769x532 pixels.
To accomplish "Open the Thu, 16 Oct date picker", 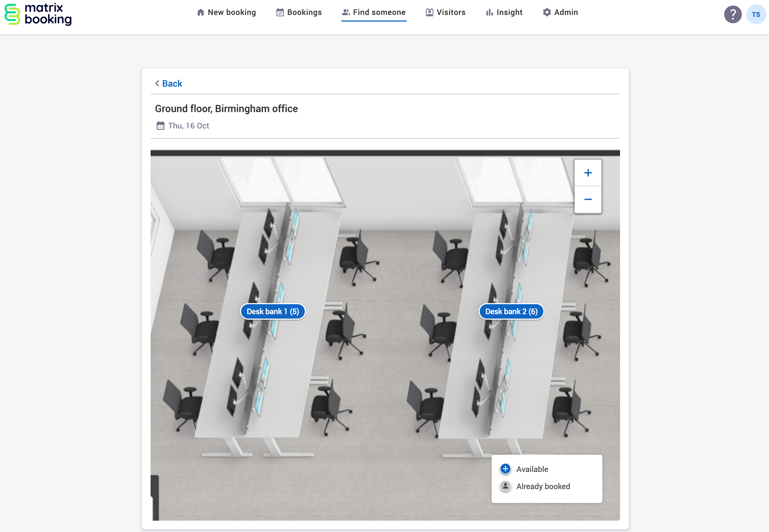I will coord(188,126).
